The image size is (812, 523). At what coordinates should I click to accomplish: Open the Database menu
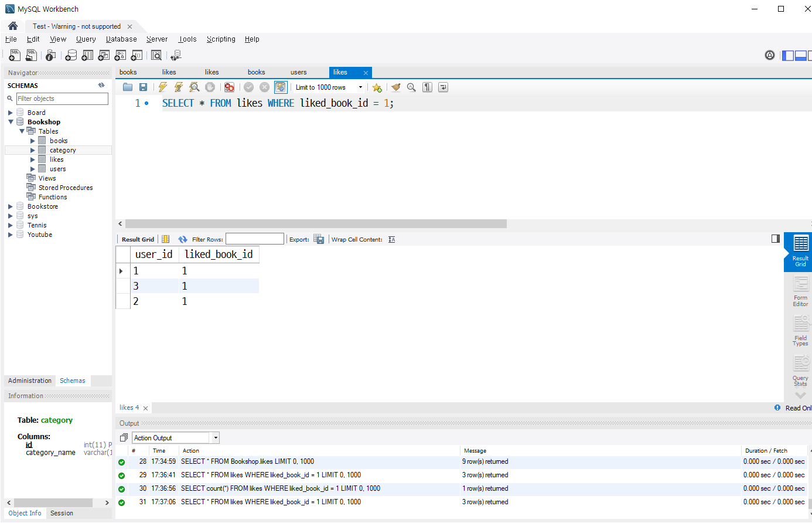(x=121, y=39)
